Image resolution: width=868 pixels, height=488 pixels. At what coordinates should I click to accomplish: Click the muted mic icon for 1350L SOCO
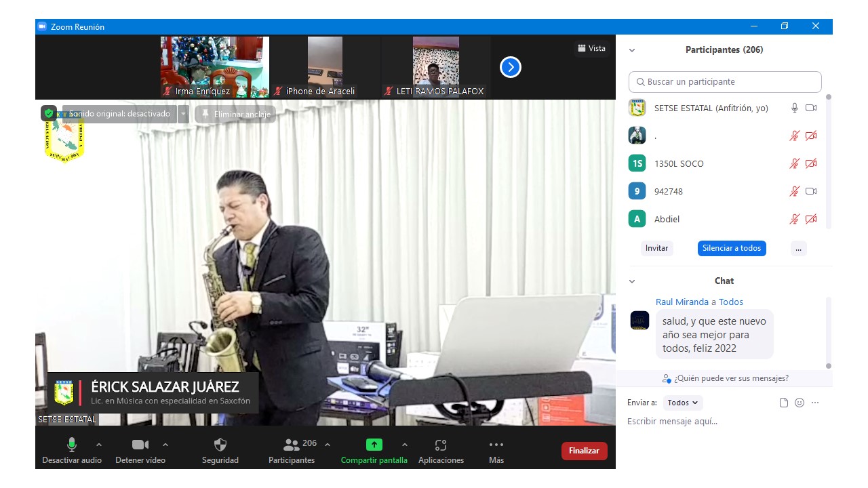[x=795, y=163]
